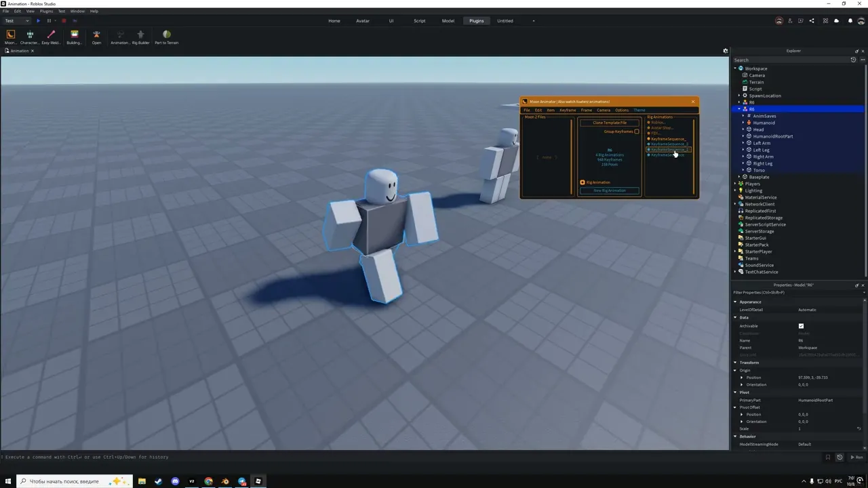Open File Explorer from the taskbar
Image resolution: width=868 pixels, height=488 pixels.
coord(142,481)
